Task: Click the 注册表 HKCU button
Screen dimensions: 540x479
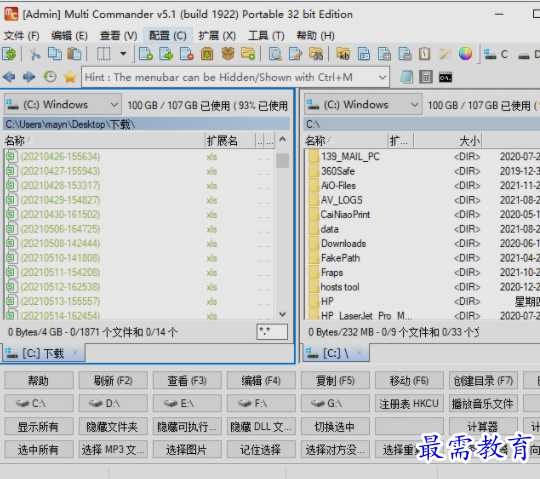Action: [x=409, y=403]
